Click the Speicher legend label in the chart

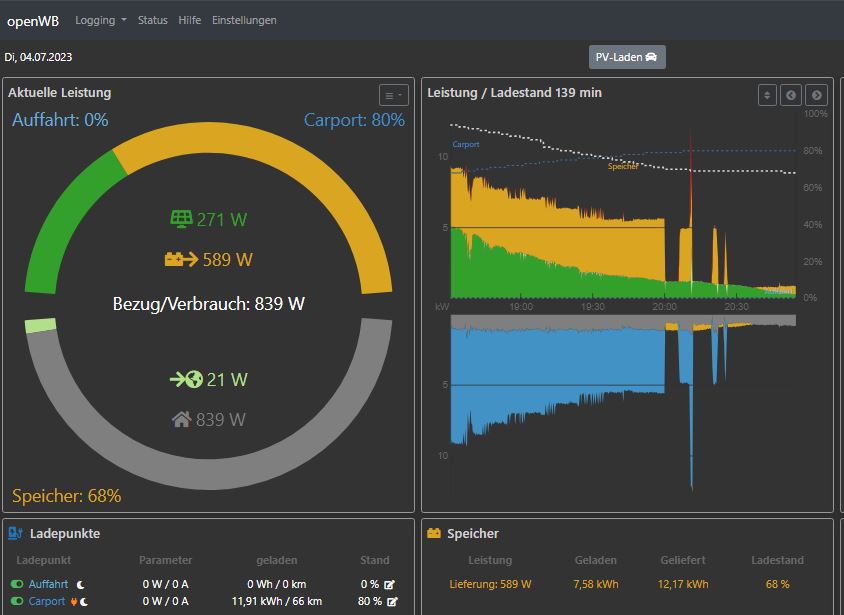pyautogui.click(x=623, y=166)
